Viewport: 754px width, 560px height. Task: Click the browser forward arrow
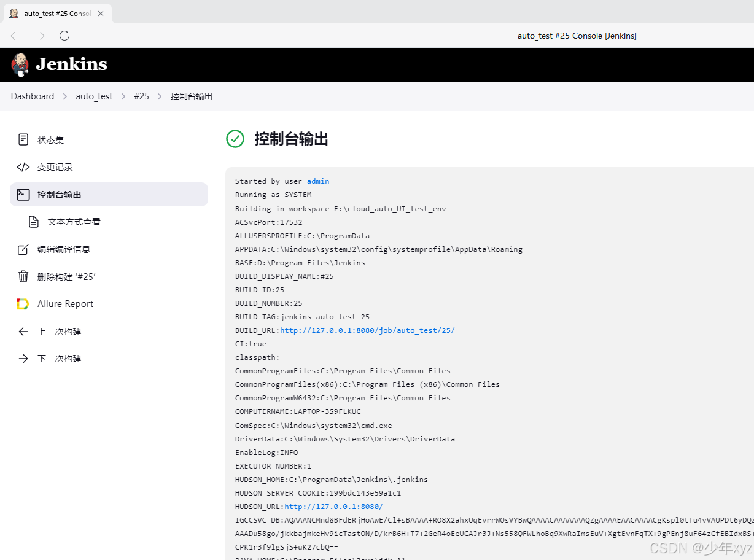40,36
